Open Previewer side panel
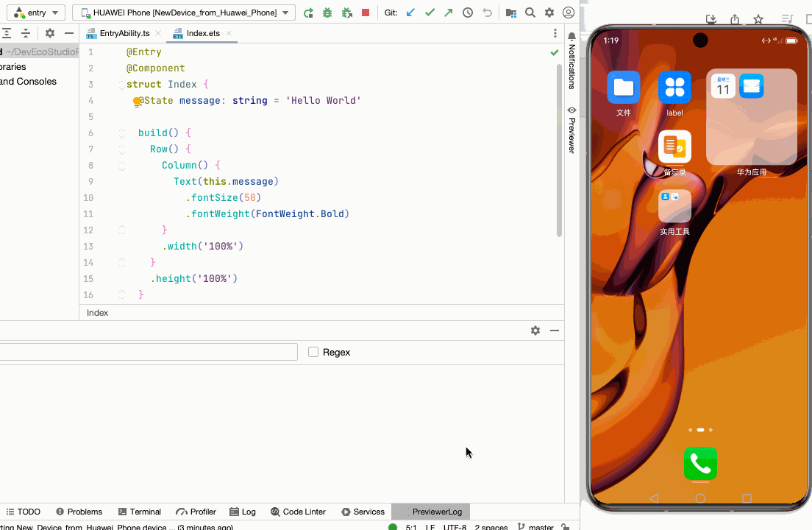 click(571, 130)
